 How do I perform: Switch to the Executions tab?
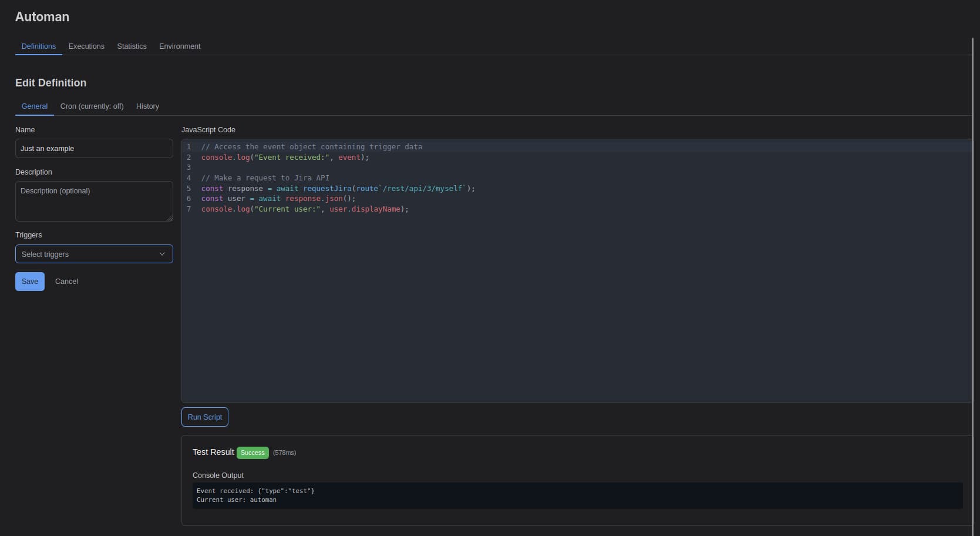86,46
